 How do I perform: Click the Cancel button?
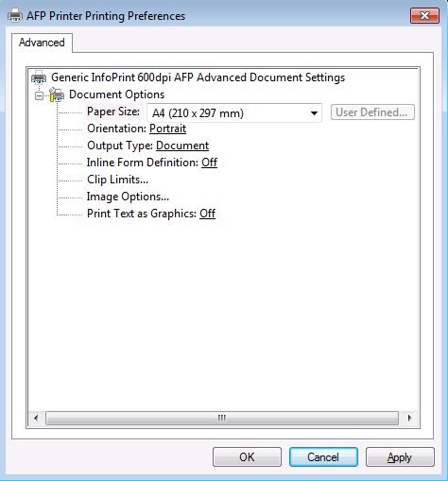pos(323,457)
